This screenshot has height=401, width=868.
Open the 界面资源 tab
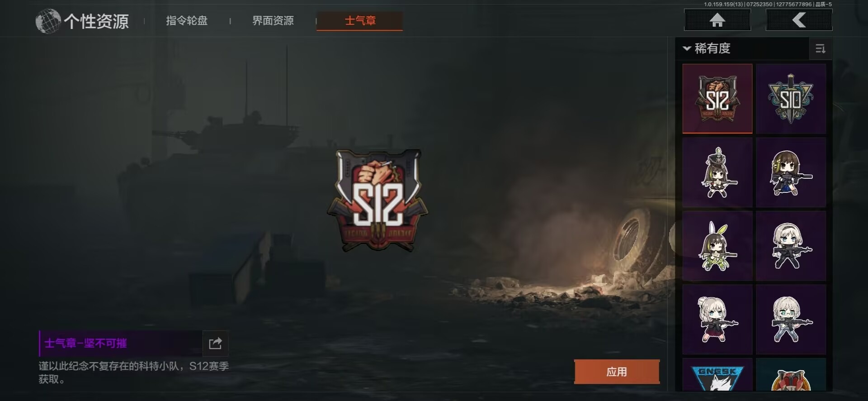(273, 21)
